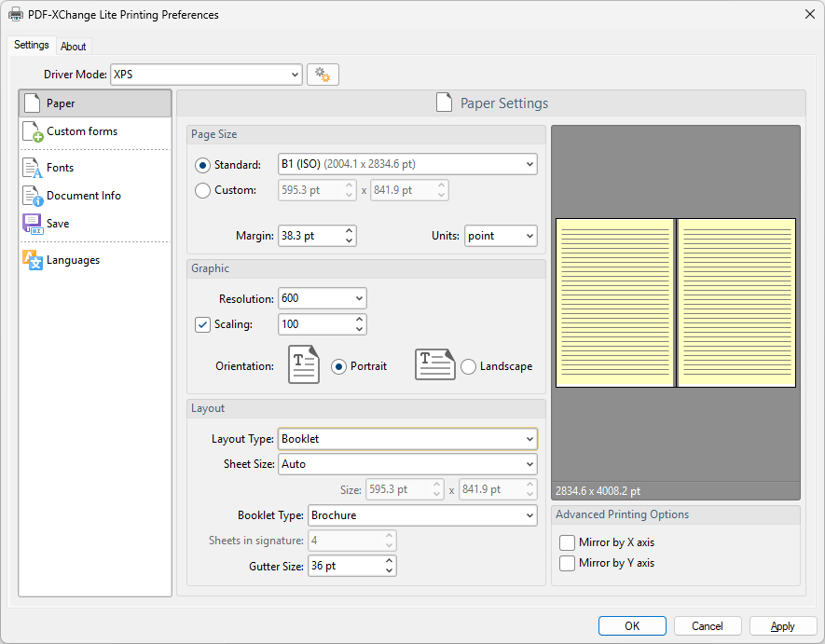Screen dimensions: 825x644
Task: Switch to the About tab
Action: tap(74, 47)
